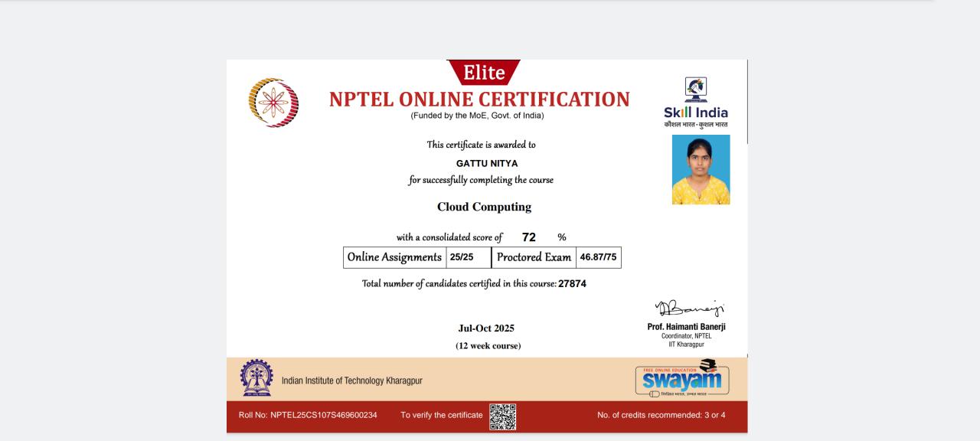Click the certificate verification QR code
This screenshot has height=441, width=980.
502,416
